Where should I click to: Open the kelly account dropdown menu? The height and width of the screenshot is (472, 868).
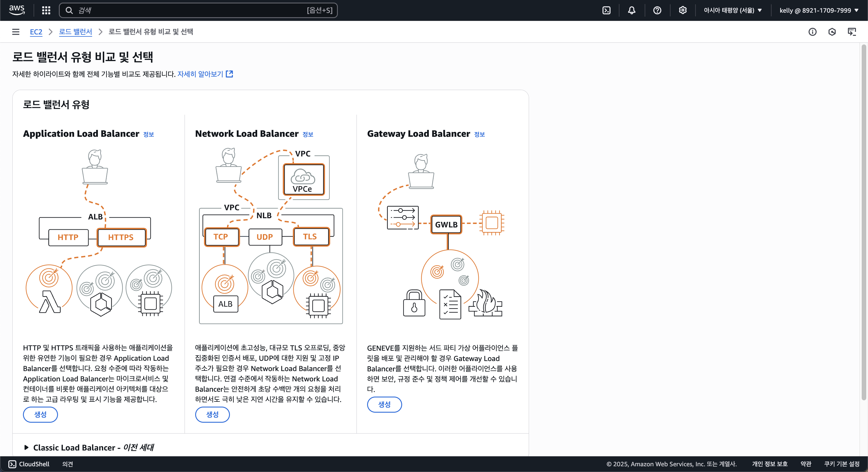(818, 10)
